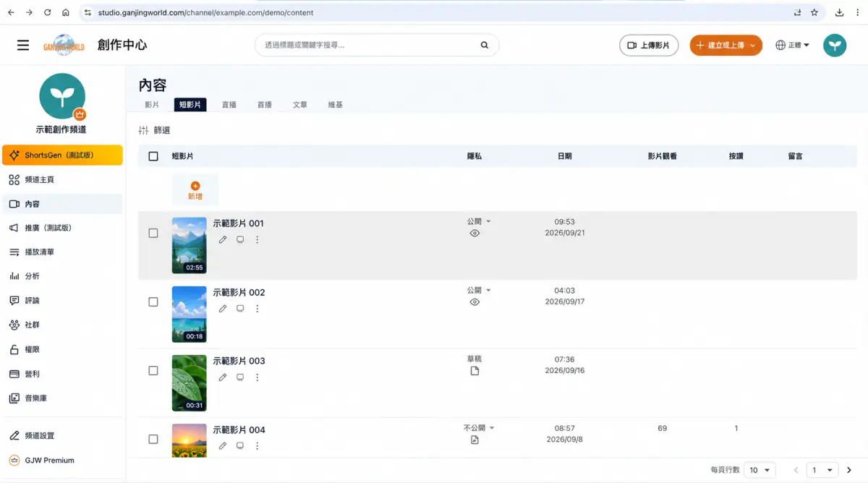Go to 頻道主頁 in sidebar
868x483 pixels.
(x=62, y=179)
